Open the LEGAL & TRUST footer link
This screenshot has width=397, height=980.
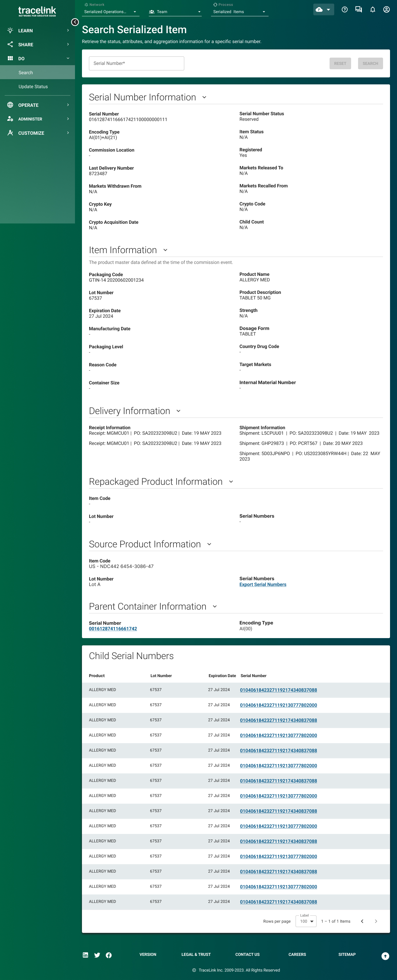(196, 954)
